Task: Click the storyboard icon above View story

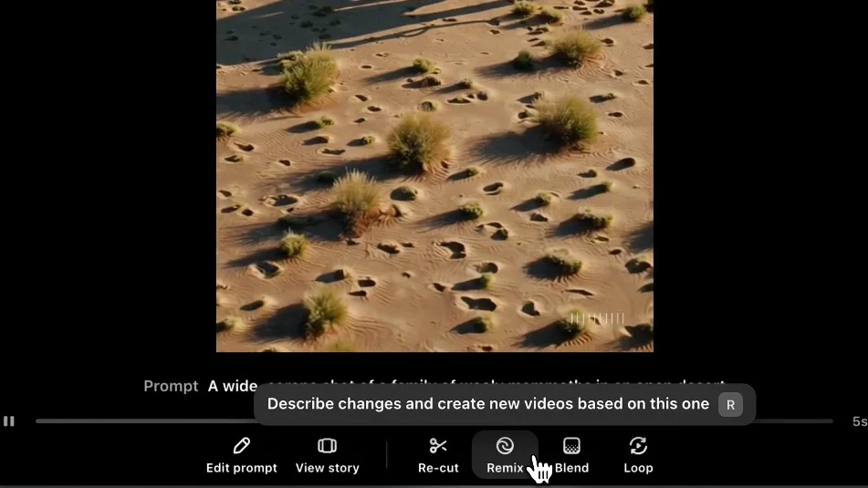Action: [327, 445]
